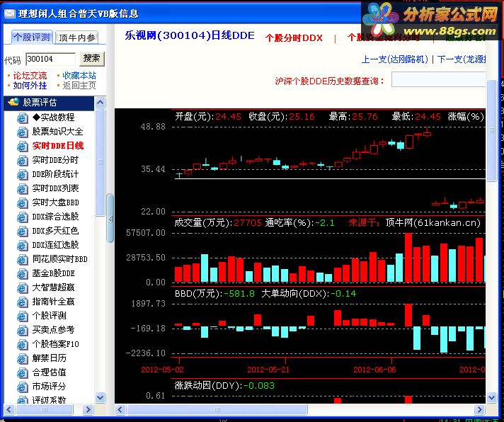504x422 pixels.
Task: Click icon beside 基金B股DDE
Action: click(x=22, y=273)
